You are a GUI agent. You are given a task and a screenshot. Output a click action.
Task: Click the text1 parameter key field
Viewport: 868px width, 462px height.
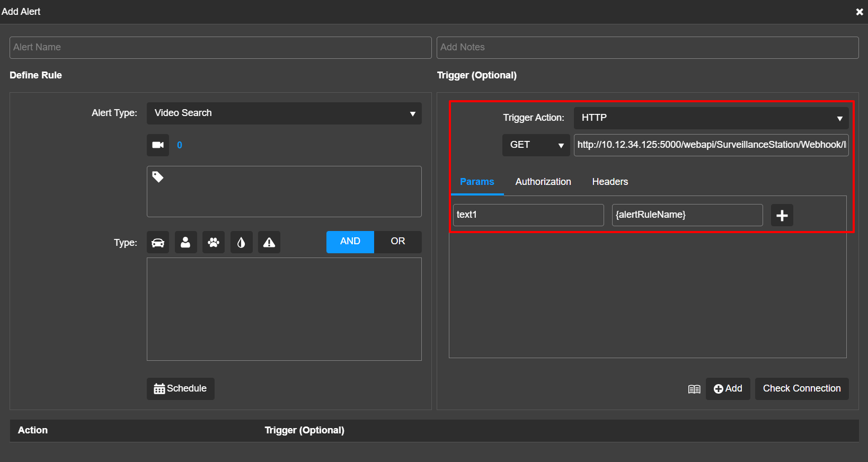[528, 215]
